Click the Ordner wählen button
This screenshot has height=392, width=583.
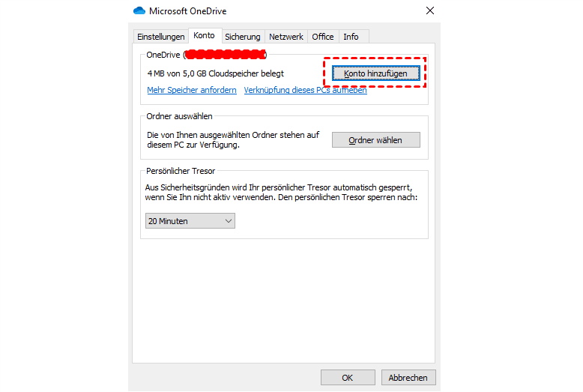(376, 140)
